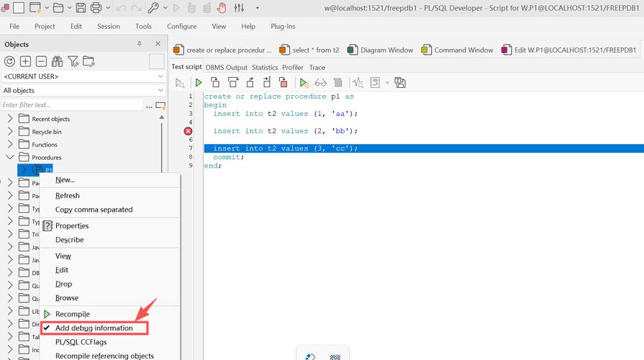Image resolution: width=644 pixels, height=360 pixels.
Task: Select Drop in the context menu
Action: click(63, 284)
